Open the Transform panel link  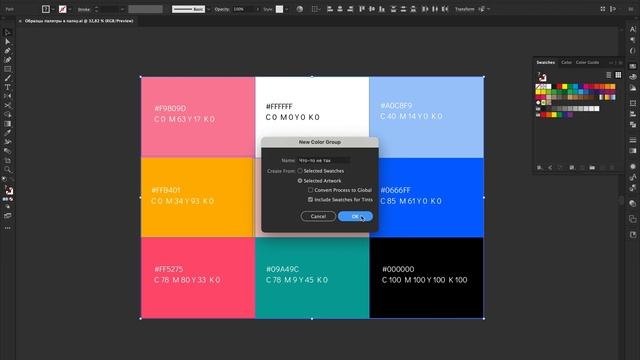[465, 9]
